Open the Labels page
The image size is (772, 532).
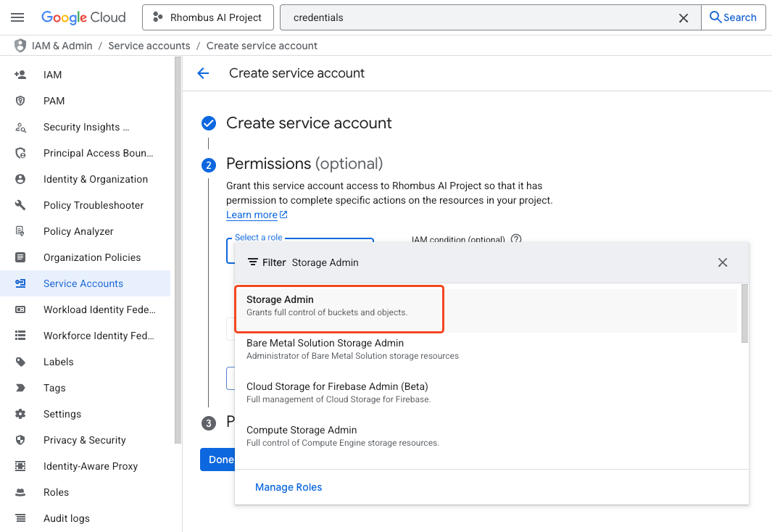(x=58, y=362)
